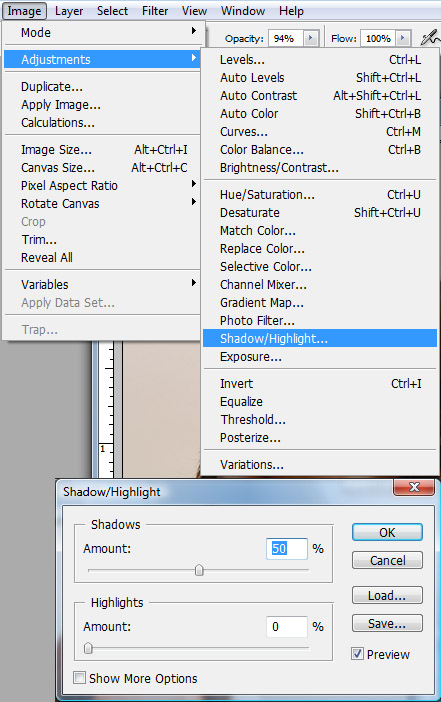Click the airbrush icon beside Flow
This screenshot has height=702, width=441.
coord(430,38)
